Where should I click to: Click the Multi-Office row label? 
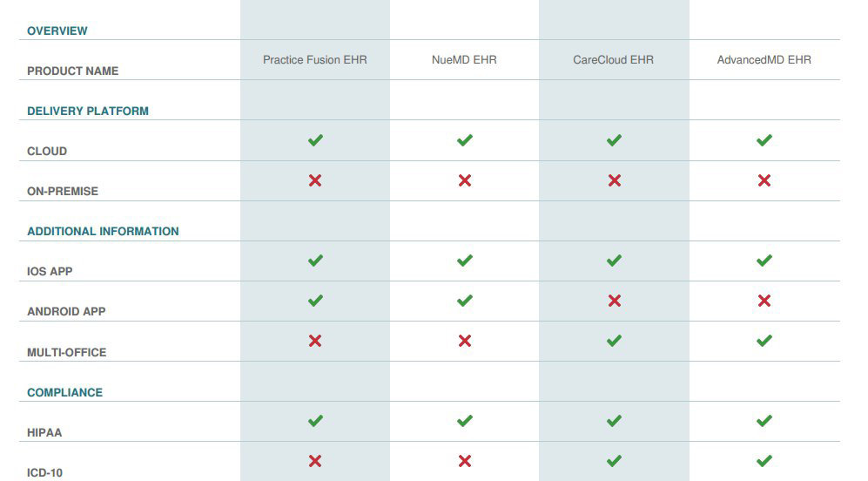click(x=66, y=352)
